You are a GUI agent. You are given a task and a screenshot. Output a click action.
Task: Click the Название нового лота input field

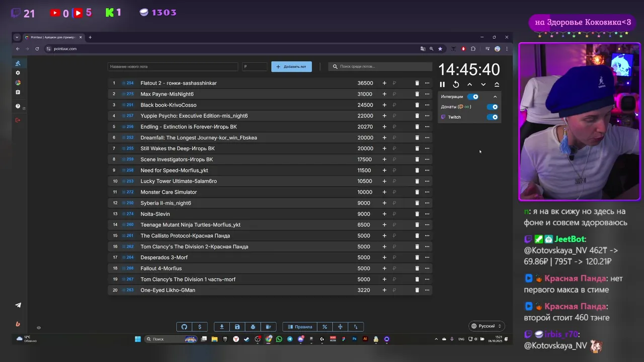(x=173, y=66)
